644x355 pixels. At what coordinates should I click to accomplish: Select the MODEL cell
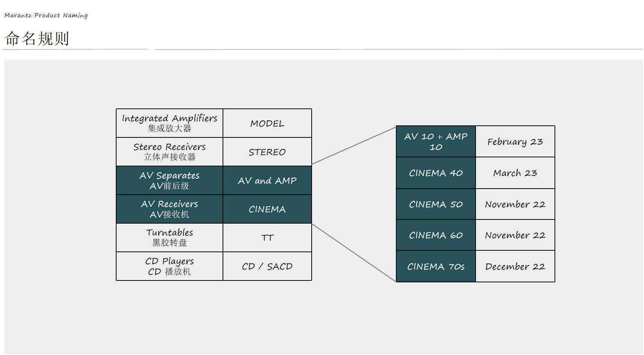[x=267, y=123]
